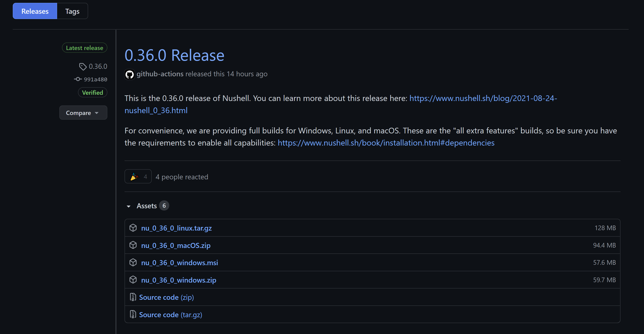Switch to the Tags tab
Screen dimensions: 644x334
click(x=72, y=11)
